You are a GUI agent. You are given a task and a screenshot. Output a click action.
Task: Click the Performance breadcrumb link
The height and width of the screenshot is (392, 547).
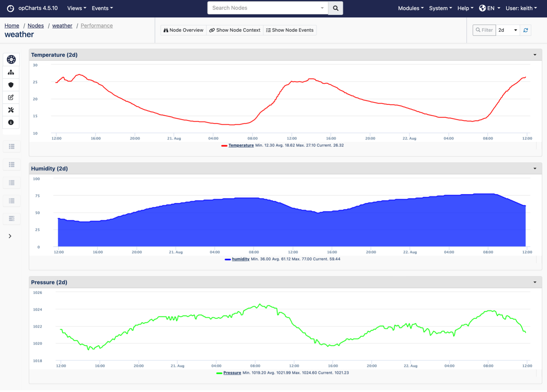point(97,26)
